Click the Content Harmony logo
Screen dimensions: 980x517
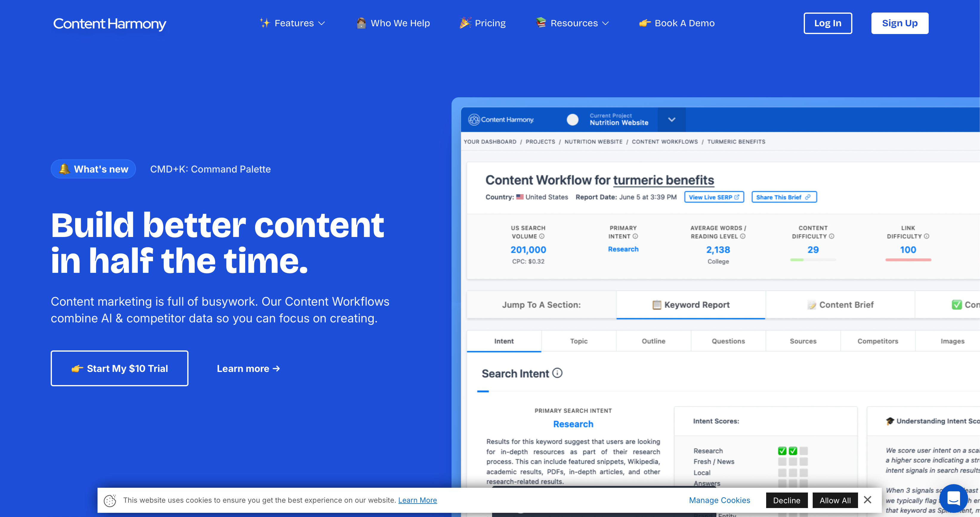tap(109, 24)
